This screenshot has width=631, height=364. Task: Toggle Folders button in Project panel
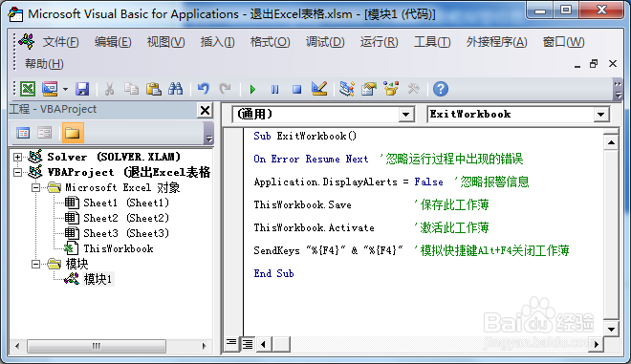pyautogui.click(x=73, y=133)
